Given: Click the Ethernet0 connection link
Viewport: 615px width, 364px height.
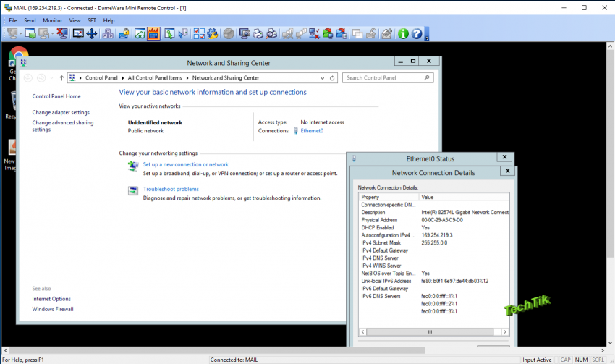Looking at the screenshot, I should tap(312, 131).
